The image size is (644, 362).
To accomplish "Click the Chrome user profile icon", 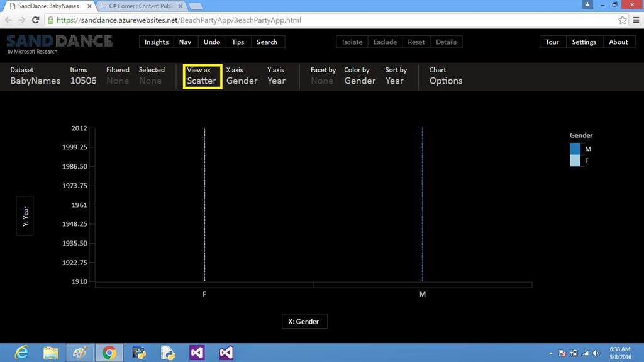I will point(587,4).
